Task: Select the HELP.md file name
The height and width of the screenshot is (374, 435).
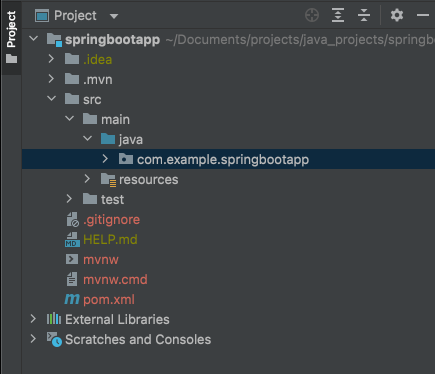Action: pyautogui.click(x=110, y=239)
